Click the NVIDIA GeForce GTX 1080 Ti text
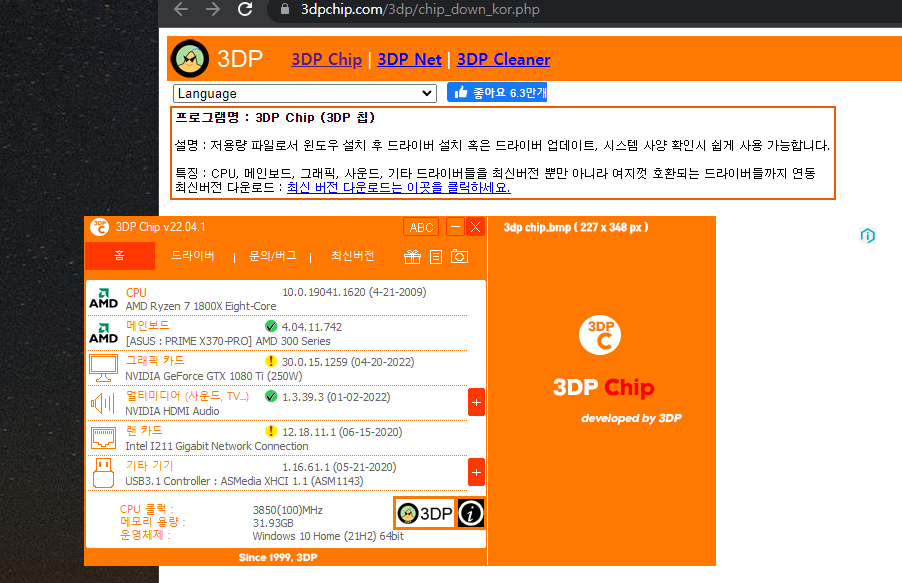 click(214, 376)
